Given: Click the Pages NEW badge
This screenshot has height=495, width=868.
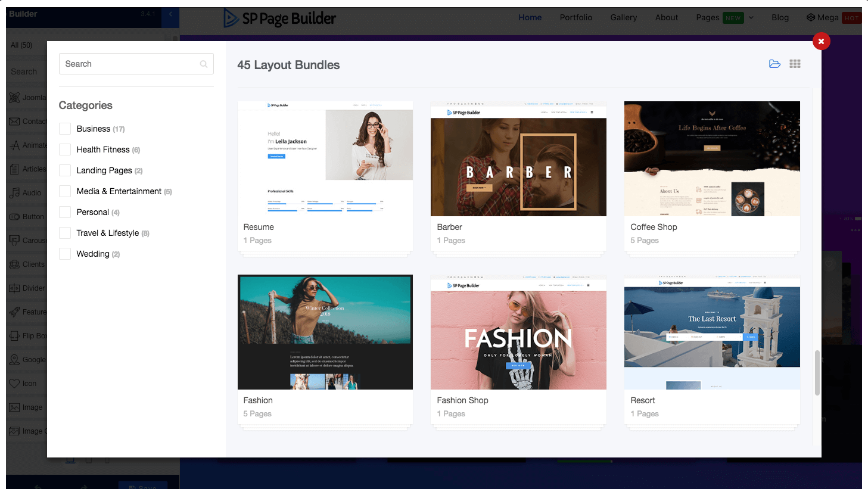Looking at the screenshot, I should click(733, 18).
